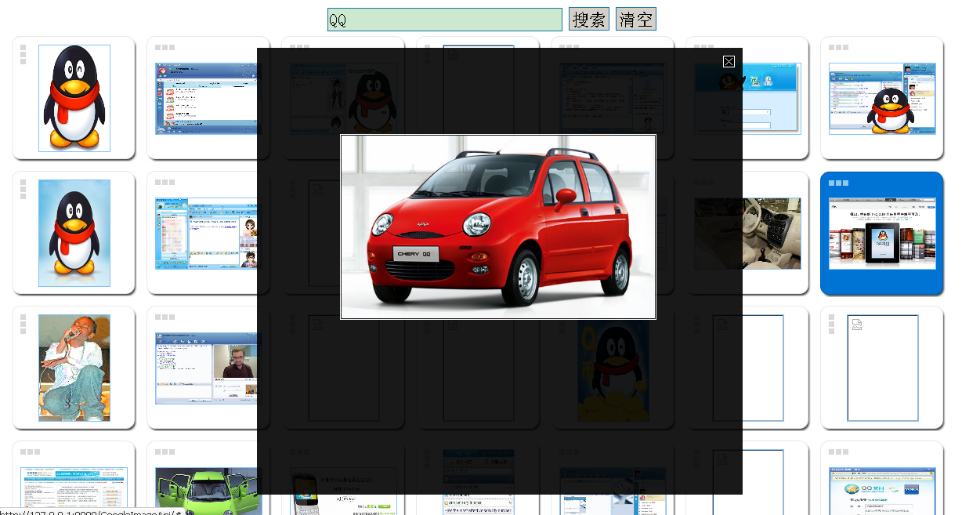This screenshot has height=515, width=980.
Task: Click the dots handle on penguin-over-chat card
Action: click(x=839, y=48)
